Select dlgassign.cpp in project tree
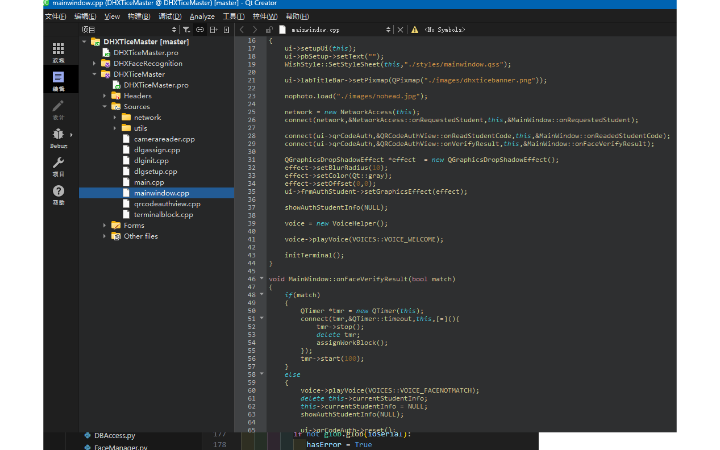The image size is (720, 450). tap(157, 150)
